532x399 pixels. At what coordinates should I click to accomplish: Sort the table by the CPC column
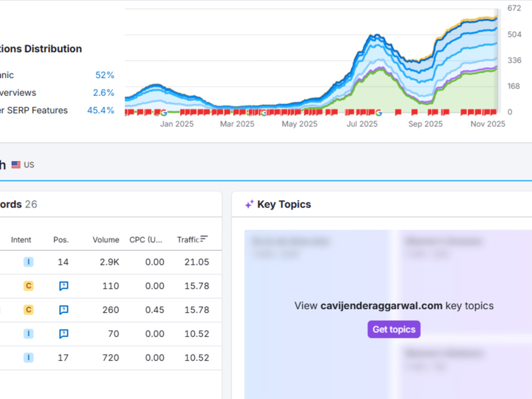(x=146, y=239)
